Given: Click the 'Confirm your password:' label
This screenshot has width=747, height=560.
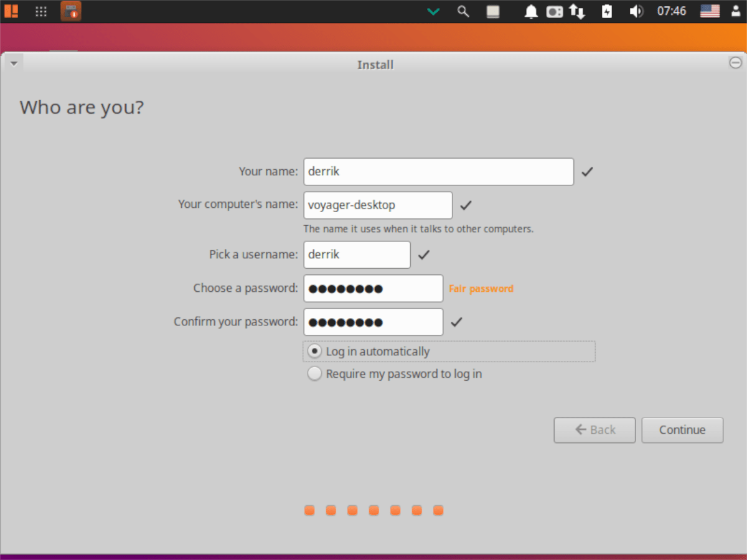Looking at the screenshot, I should [236, 322].
